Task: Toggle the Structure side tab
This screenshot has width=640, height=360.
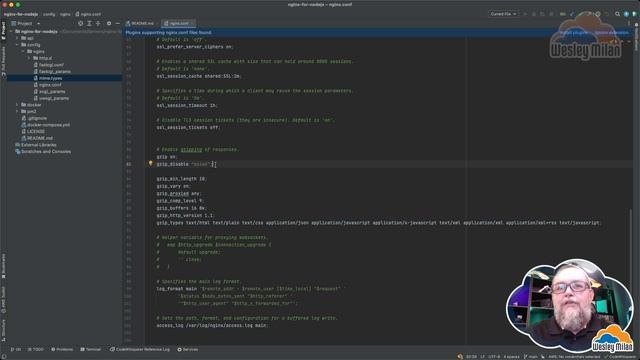Action: (x=3, y=330)
